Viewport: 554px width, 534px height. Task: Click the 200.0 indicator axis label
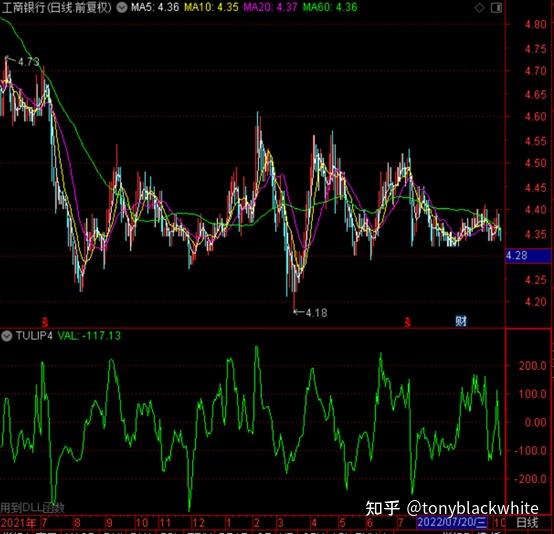pyautogui.click(x=533, y=366)
